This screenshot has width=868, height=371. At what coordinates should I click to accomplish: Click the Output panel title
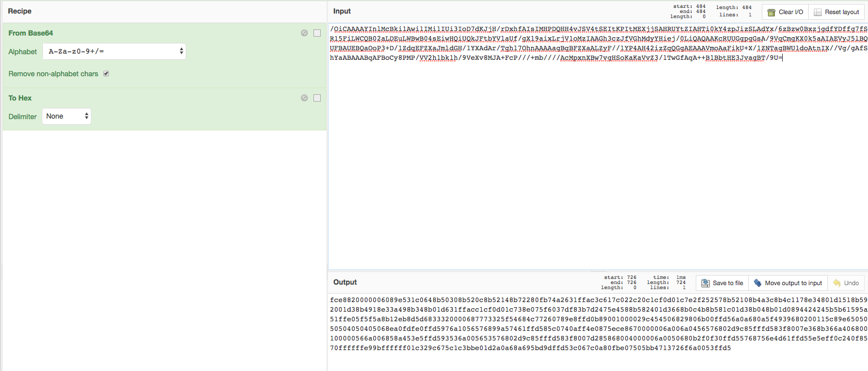(x=345, y=282)
